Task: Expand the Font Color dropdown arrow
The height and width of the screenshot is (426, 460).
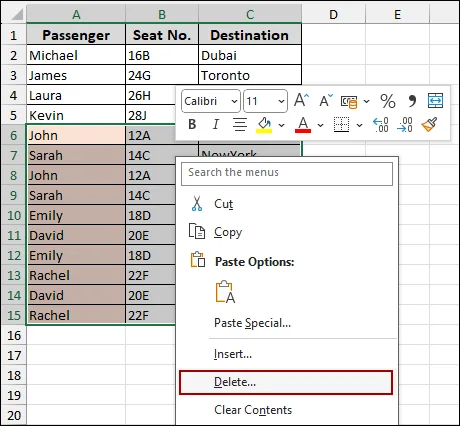Action: (320, 125)
